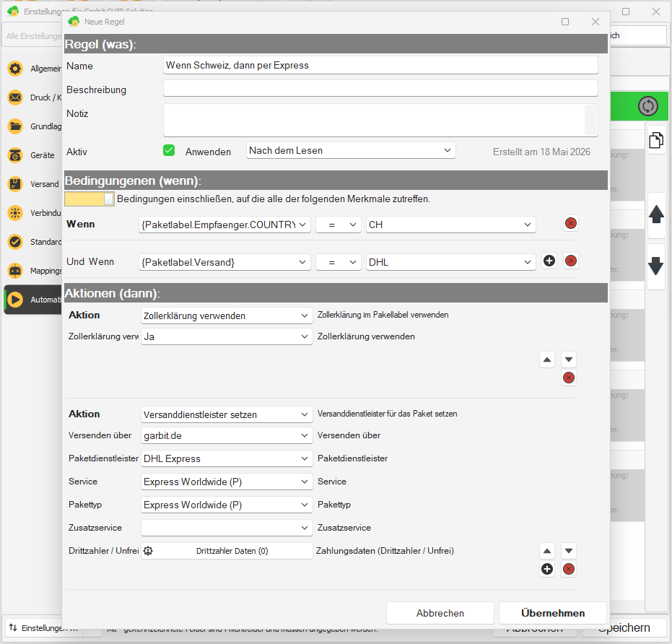672x644 pixels.
Task: Move Zollerklärung action down
Action: click(x=568, y=360)
